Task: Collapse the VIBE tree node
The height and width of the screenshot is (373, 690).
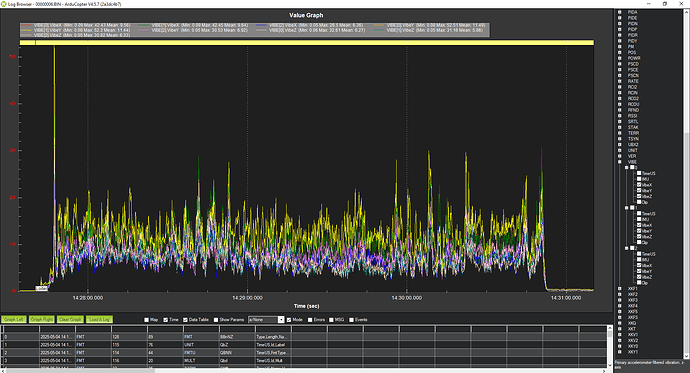Action: pos(620,162)
